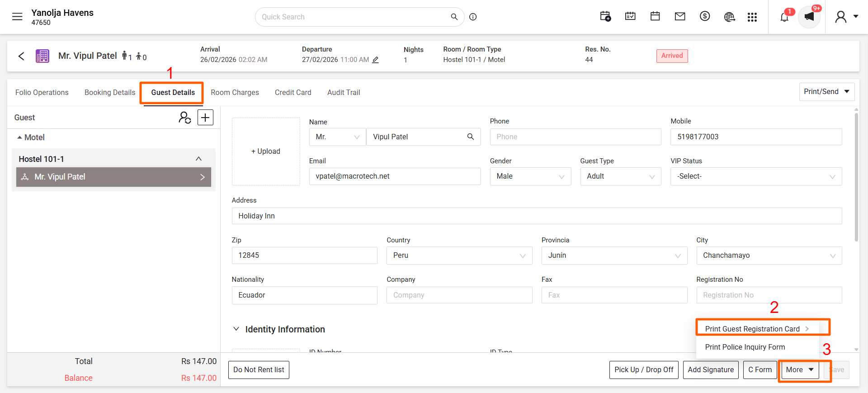Add a new guest with plus icon
The height and width of the screenshot is (393, 868).
[x=206, y=118]
